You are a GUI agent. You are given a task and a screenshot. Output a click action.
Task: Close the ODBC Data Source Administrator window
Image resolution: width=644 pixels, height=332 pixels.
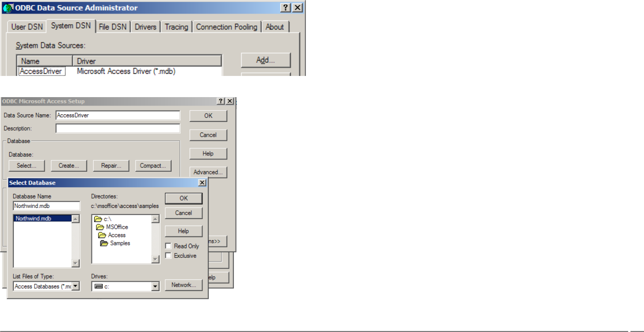297,8
